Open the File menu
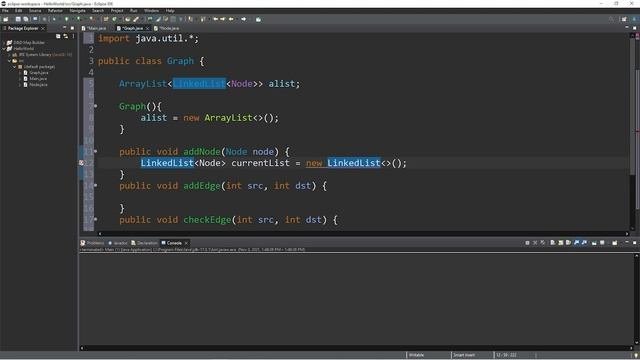Image resolution: width=640 pixels, height=360 pixels. coord(5,11)
